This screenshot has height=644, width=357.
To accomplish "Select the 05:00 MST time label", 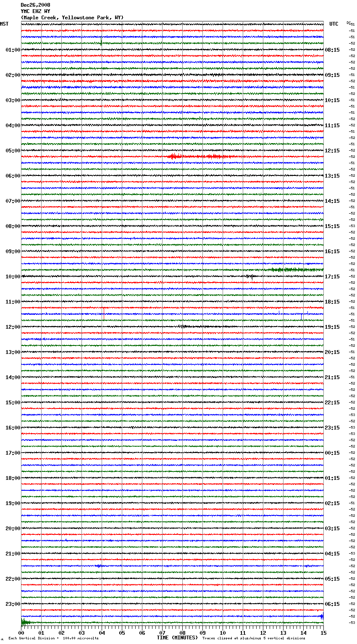I will tap(13, 151).
